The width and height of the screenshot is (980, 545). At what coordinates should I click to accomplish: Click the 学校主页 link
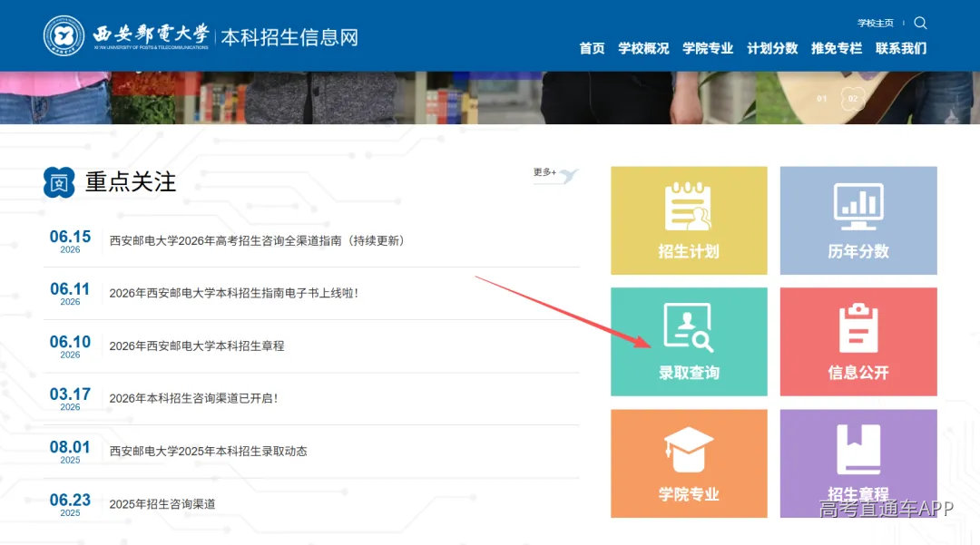pos(875,23)
